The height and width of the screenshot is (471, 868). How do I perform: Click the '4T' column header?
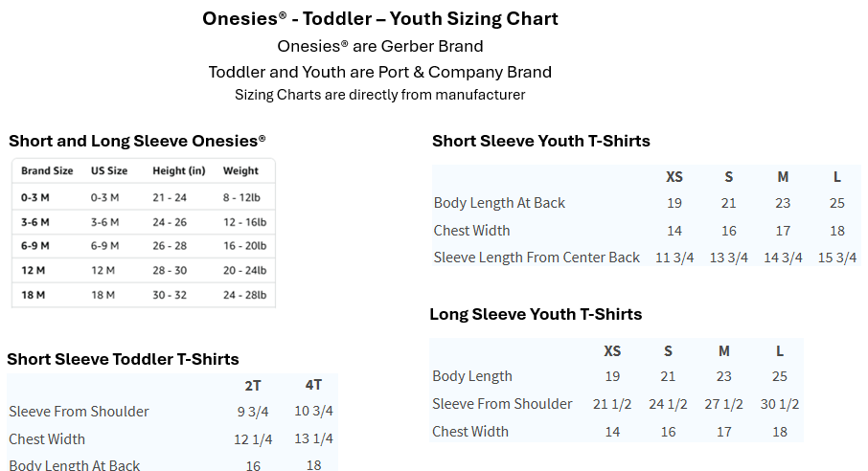(x=313, y=385)
